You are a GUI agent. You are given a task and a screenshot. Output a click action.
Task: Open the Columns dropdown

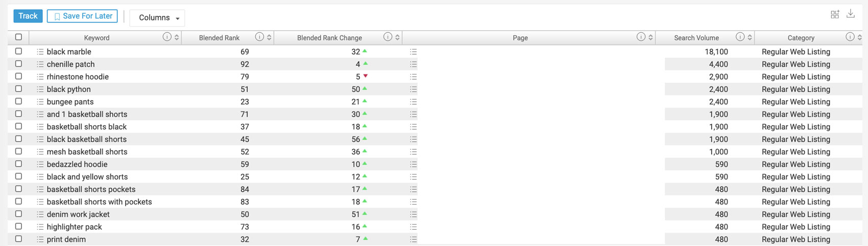coord(157,18)
